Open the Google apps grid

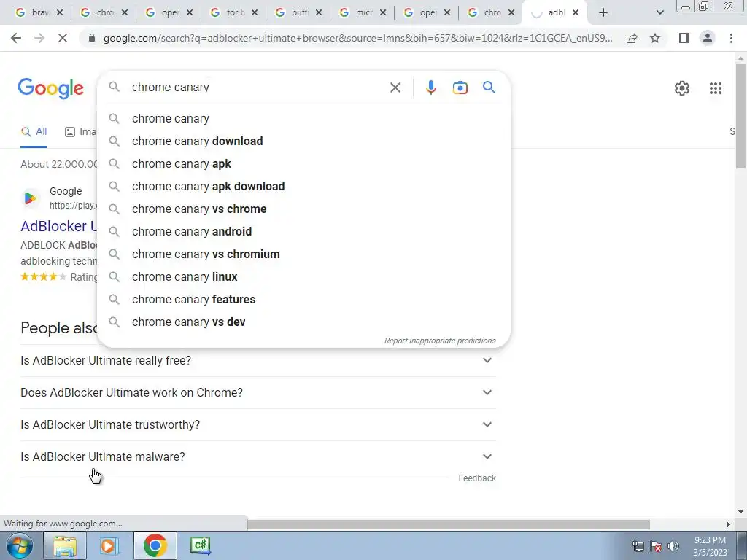point(715,88)
